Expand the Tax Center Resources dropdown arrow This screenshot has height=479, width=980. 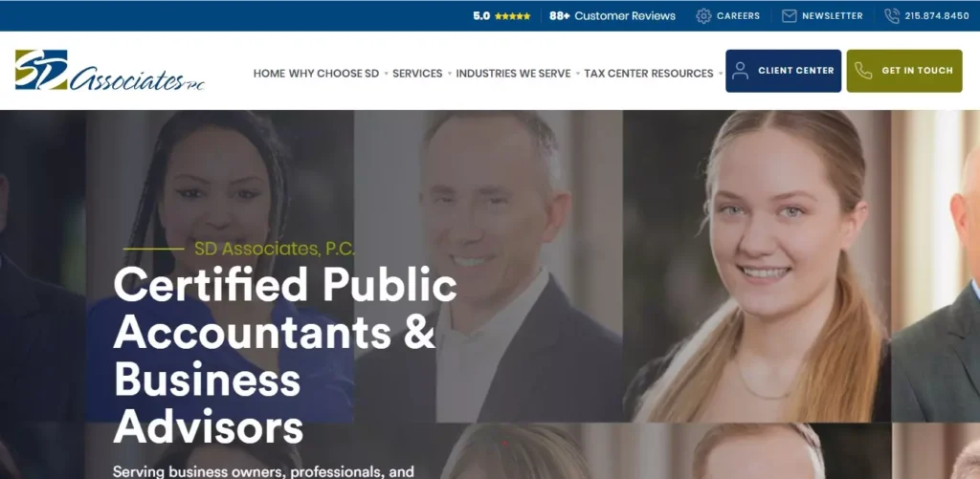click(x=720, y=74)
